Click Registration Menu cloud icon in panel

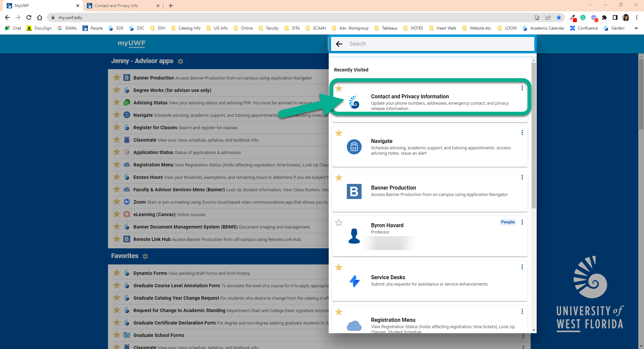coord(354,326)
